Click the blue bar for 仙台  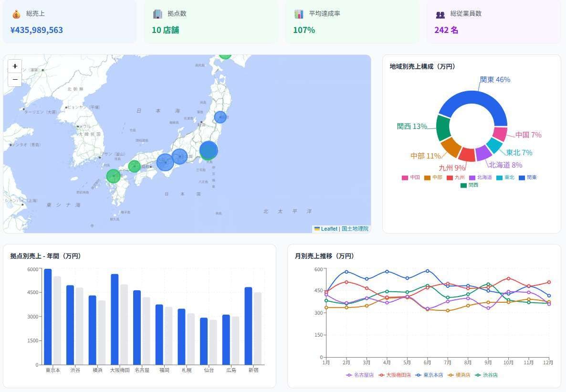[204, 341]
